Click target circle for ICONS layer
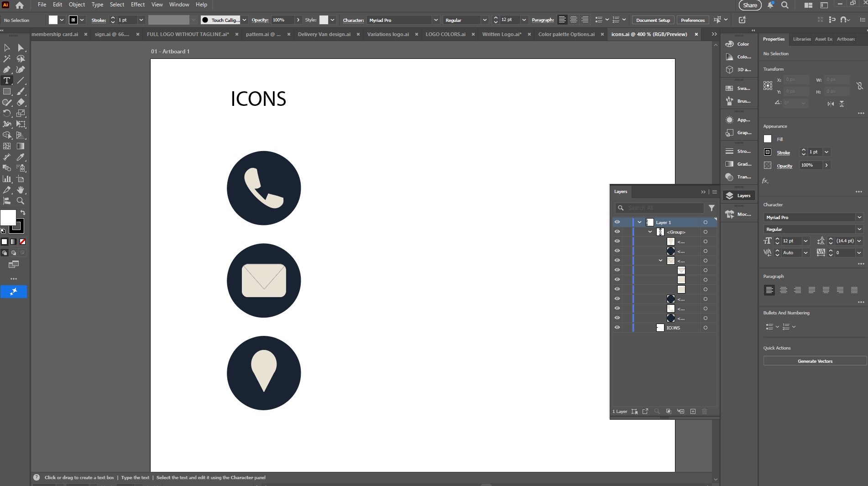Image resolution: width=868 pixels, height=486 pixels. [x=706, y=328]
